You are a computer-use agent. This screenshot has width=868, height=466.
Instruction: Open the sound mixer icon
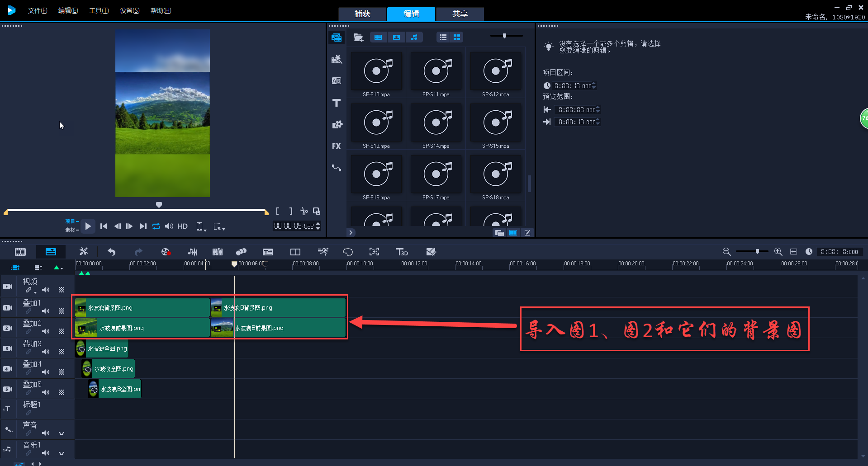point(192,252)
